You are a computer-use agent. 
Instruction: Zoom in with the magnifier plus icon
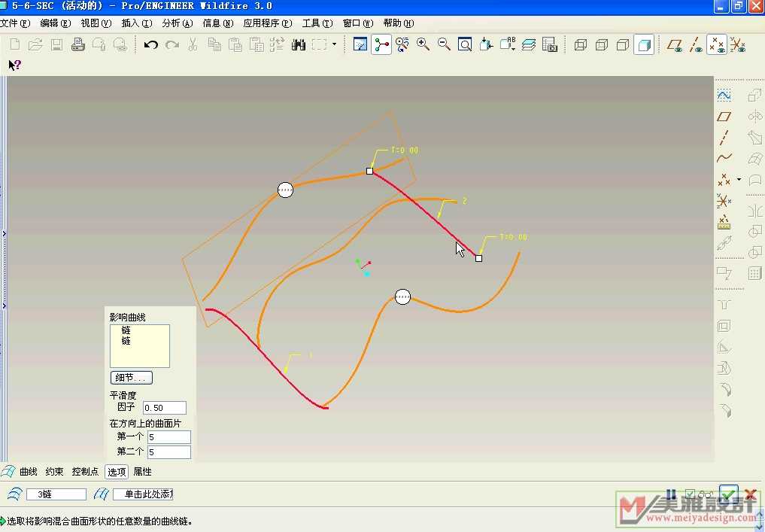[423, 45]
